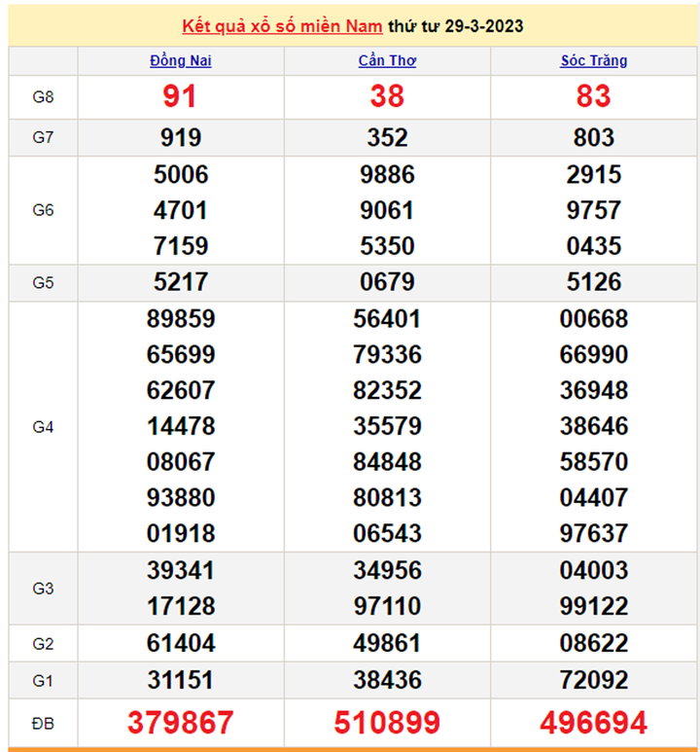Select the red G8 number 38

387,96
